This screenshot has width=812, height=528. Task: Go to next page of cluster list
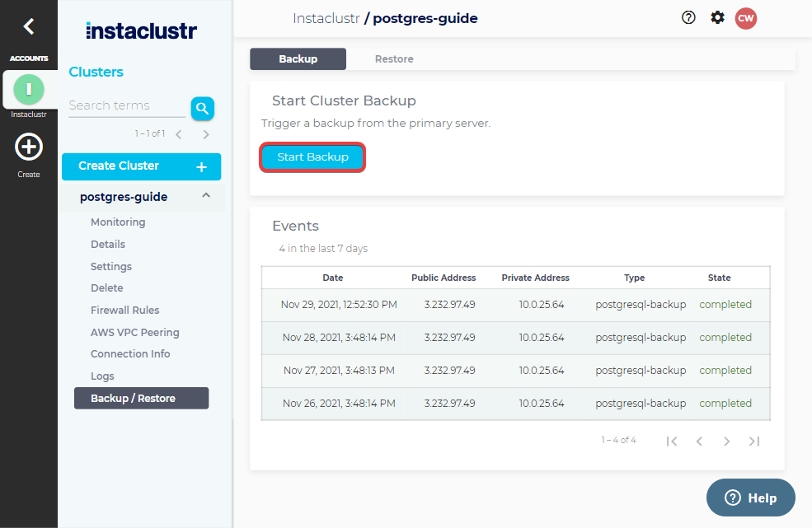(x=206, y=134)
